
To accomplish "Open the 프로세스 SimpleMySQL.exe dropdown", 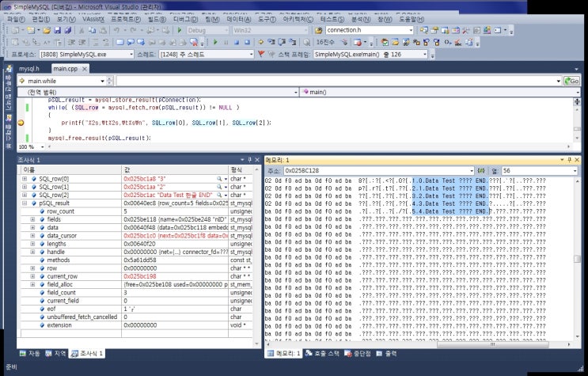I will (131, 55).
